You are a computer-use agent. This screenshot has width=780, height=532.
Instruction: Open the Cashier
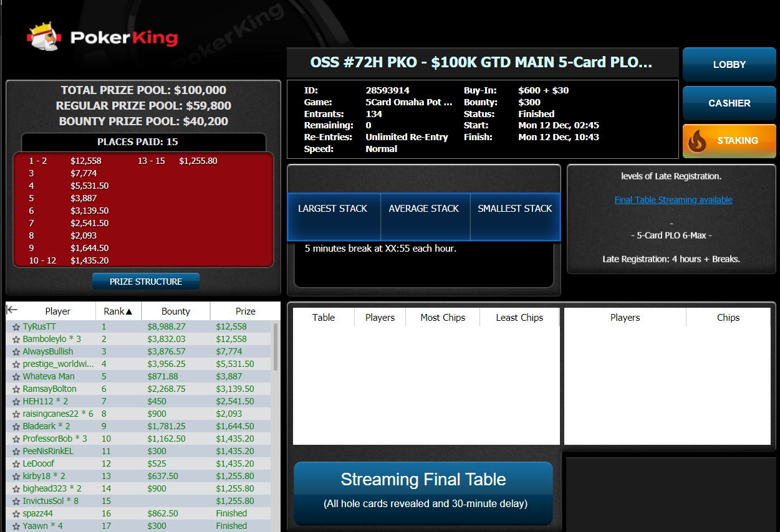pyautogui.click(x=729, y=103)
